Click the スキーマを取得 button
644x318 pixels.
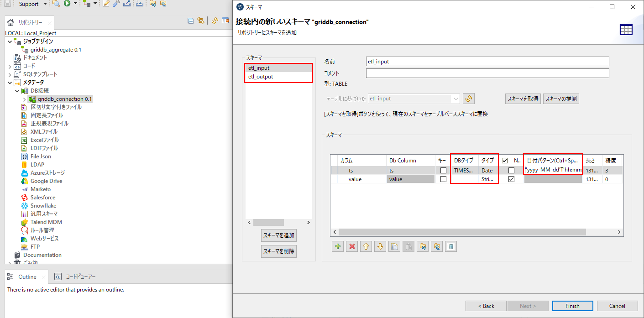(523, 99)
